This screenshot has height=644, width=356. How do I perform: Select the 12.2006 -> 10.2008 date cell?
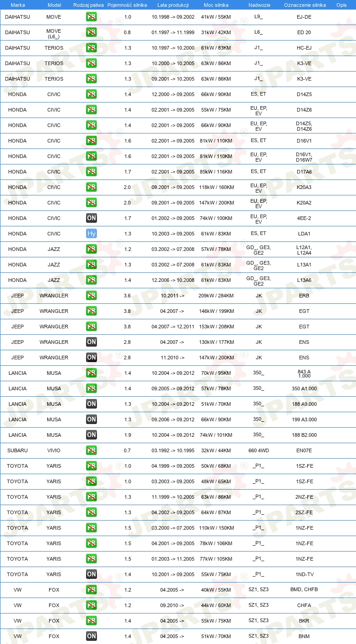tap(173, 280)
